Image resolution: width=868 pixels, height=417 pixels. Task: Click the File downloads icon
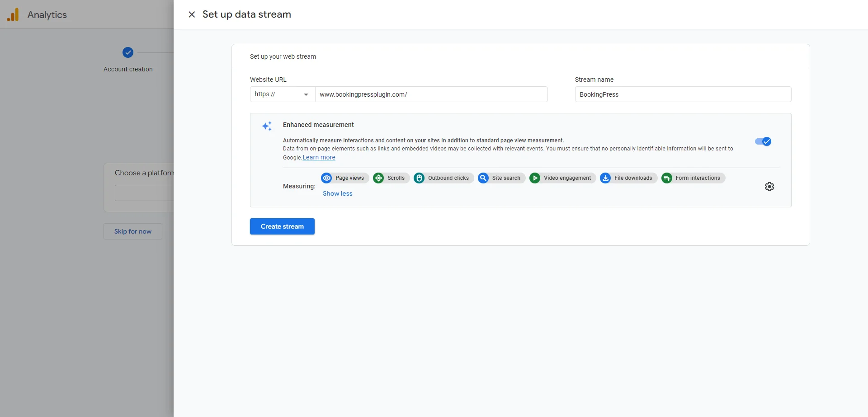605,178
